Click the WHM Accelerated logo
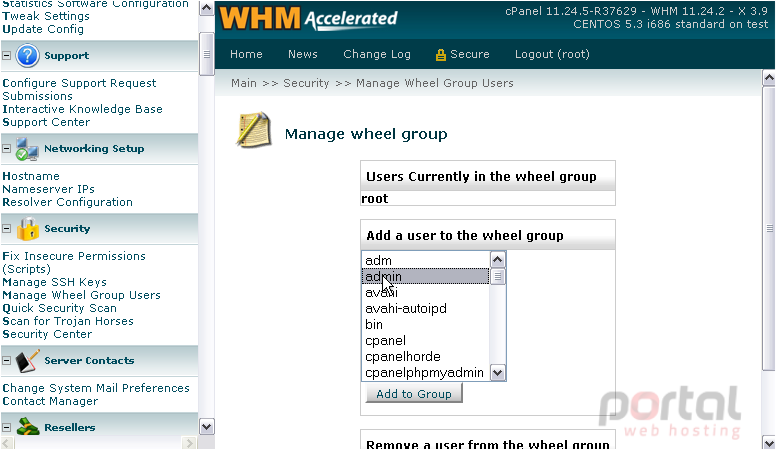This screenshot has height=450, width=776. tap(308, 19)
